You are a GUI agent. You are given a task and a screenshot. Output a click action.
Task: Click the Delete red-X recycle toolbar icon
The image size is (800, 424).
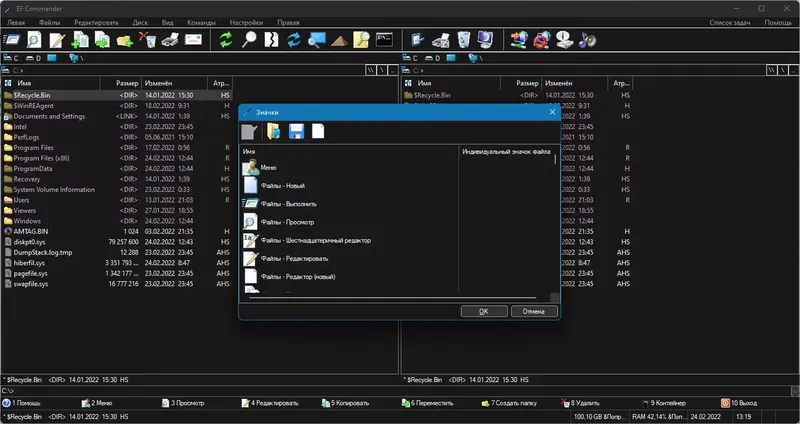147,40
